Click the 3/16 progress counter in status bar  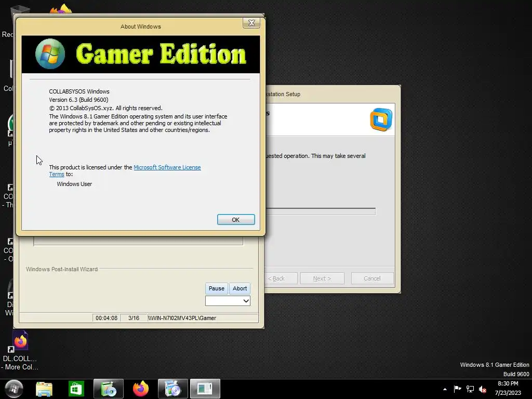point(134,318)
